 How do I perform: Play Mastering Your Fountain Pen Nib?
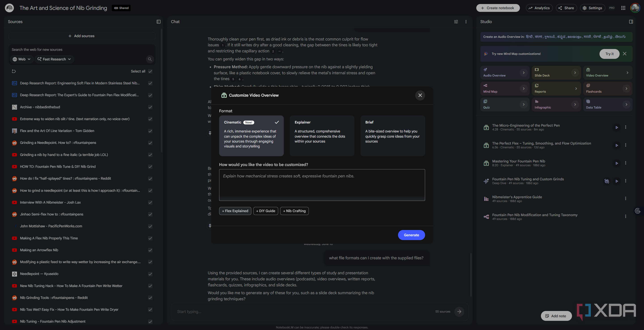tap(617, 163)
